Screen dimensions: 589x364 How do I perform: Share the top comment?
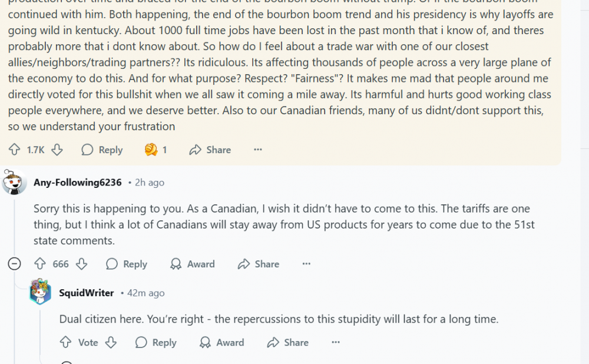[210, 150]
